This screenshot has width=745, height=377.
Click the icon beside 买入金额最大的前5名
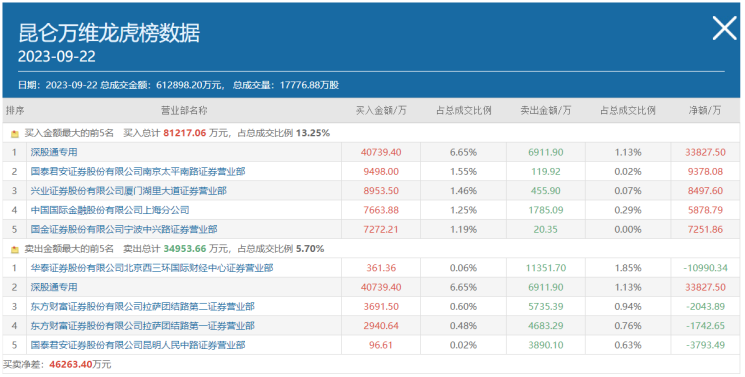[x=15, y=134]
